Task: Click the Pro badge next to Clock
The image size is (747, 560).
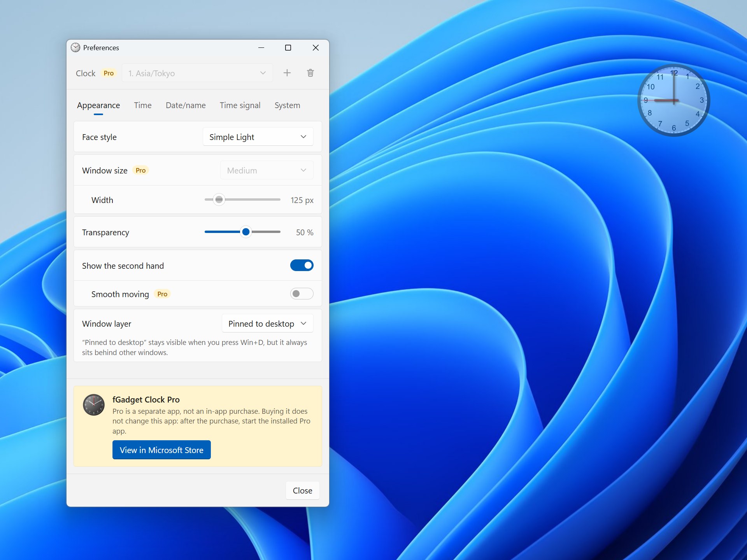Action: pos(109,73)
